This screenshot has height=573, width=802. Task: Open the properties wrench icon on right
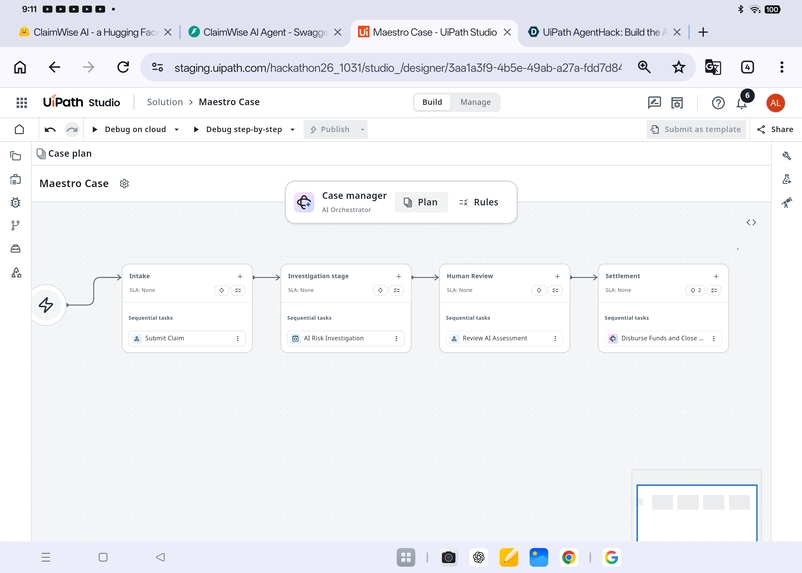(x=787, y=156)
